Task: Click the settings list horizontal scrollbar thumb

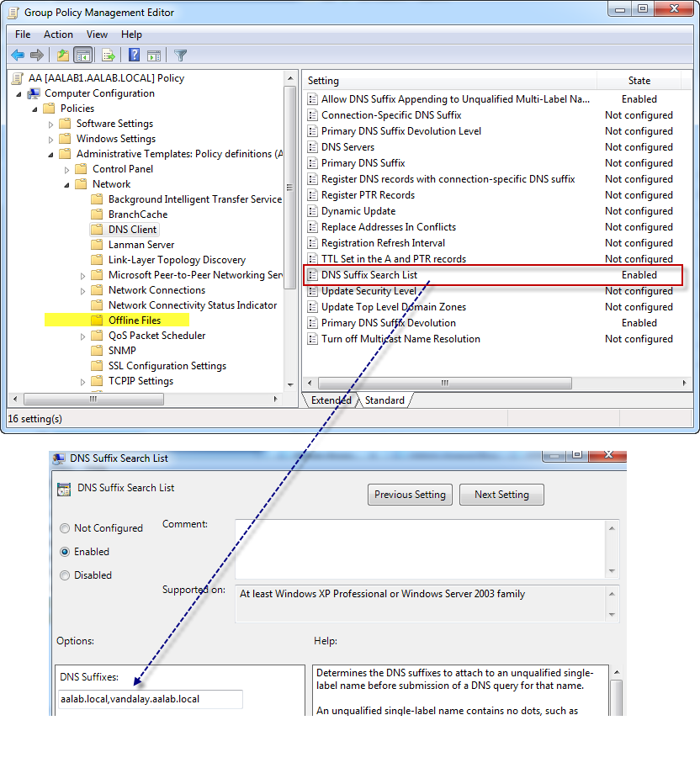Action: 445,383
